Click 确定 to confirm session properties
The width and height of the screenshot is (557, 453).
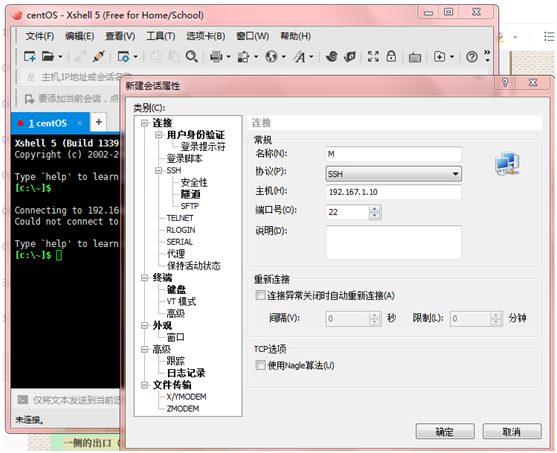445,432
